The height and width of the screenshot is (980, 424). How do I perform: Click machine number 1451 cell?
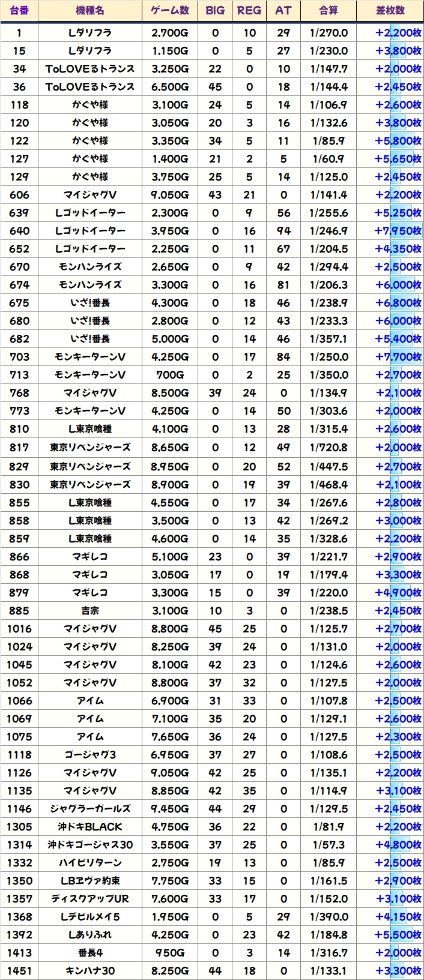(x=19, y=971)
